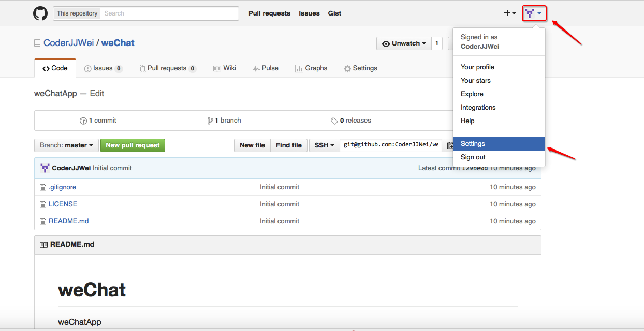Viewport: 644px width, 331px height.
Task: Open the LICENSE file
Action: coord(63,204)
